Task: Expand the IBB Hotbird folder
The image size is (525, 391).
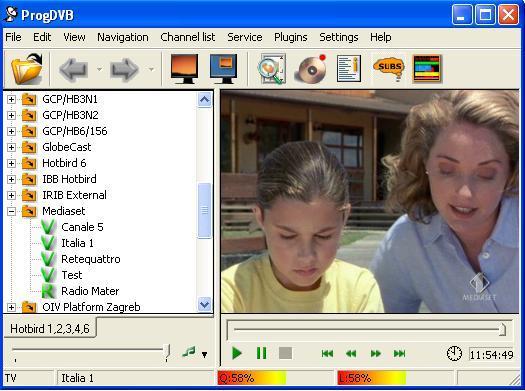Action: tap(11, 179)
